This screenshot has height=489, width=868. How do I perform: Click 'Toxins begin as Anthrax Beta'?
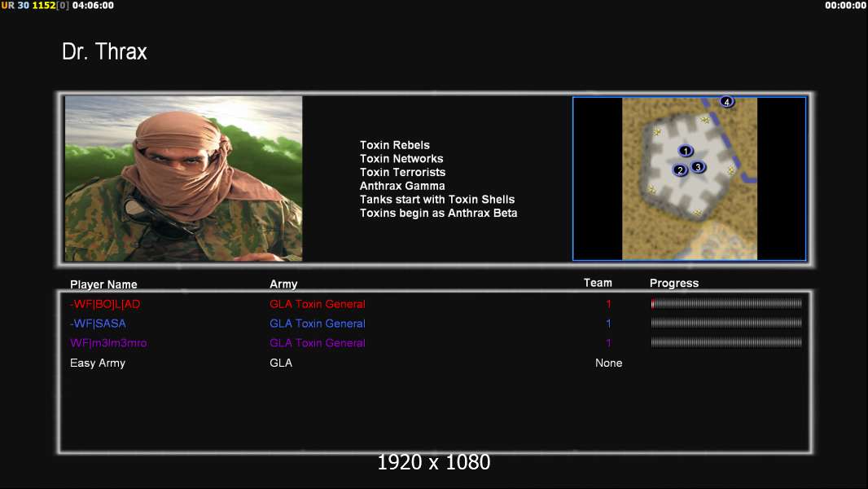438,214
